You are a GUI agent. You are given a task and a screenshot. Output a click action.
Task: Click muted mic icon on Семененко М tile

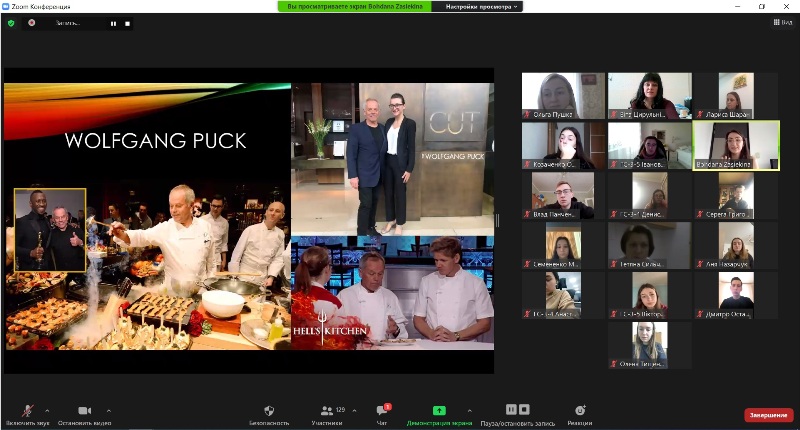[x=528, y=264]
